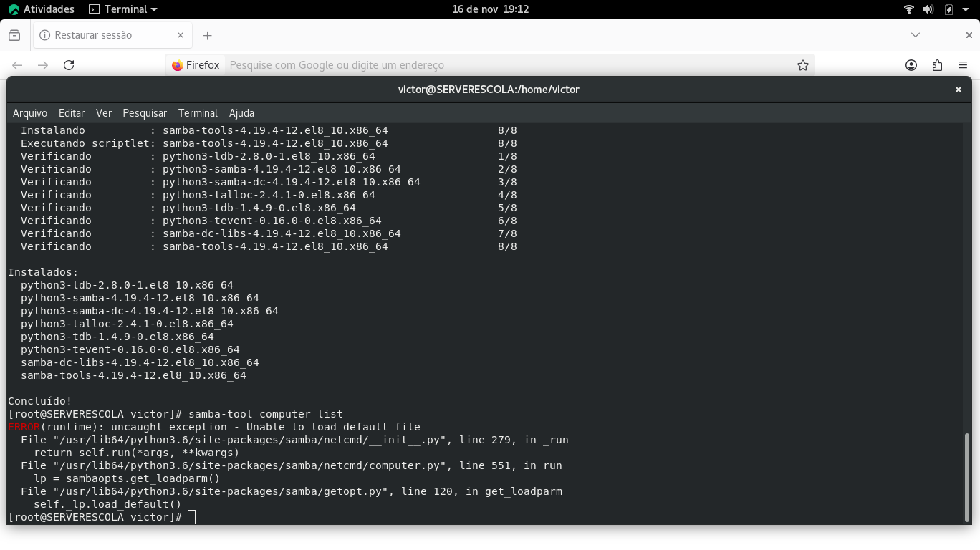Open the Terminal app menu dropdown in top bar
The image size is (980, 550).
(123, 9)
